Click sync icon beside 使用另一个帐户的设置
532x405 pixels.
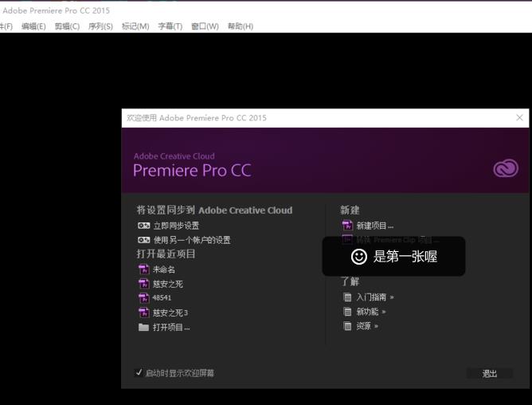(143, 240)
